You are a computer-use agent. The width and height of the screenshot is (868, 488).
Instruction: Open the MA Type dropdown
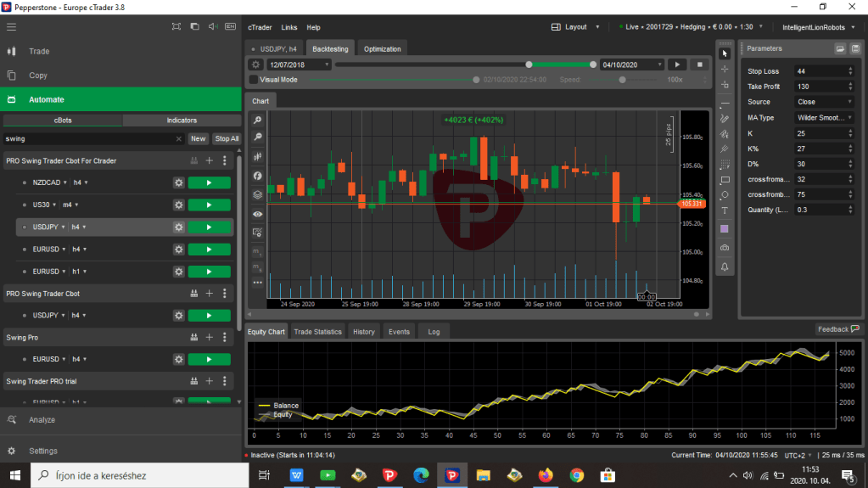pos(824,118)
